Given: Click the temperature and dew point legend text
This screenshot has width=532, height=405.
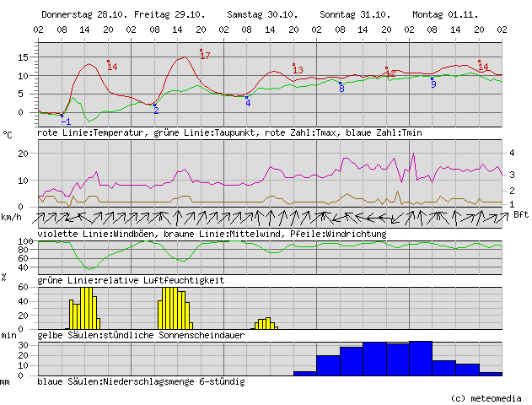Looking at the screenshot, I should [x=229, y=133].
